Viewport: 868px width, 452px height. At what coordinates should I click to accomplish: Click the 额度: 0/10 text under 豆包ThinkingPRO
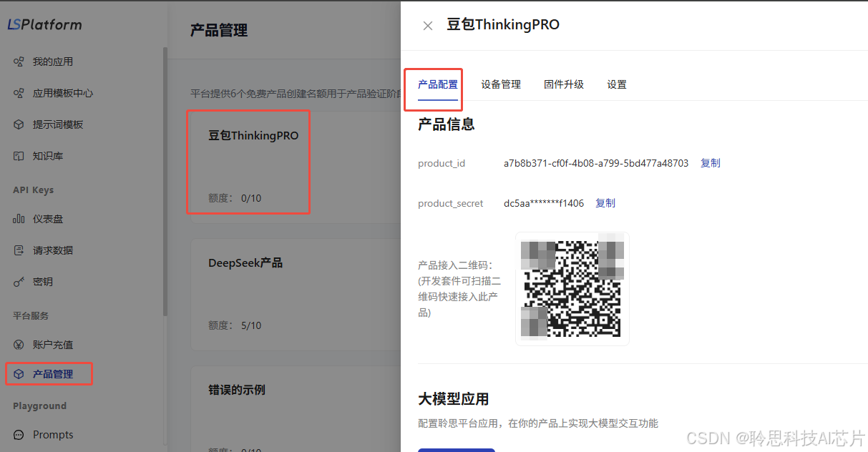tap(235, 198)
